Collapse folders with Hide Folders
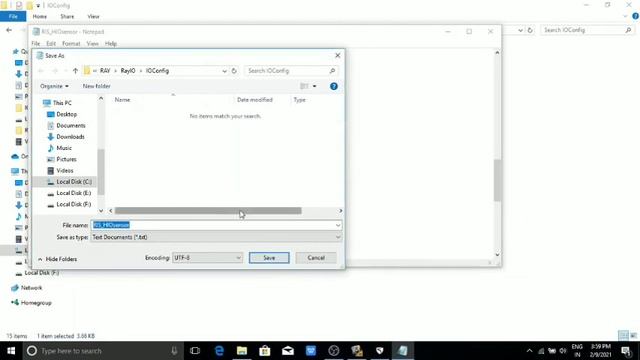Screen dimensions: 640x360 pos(57,259)
